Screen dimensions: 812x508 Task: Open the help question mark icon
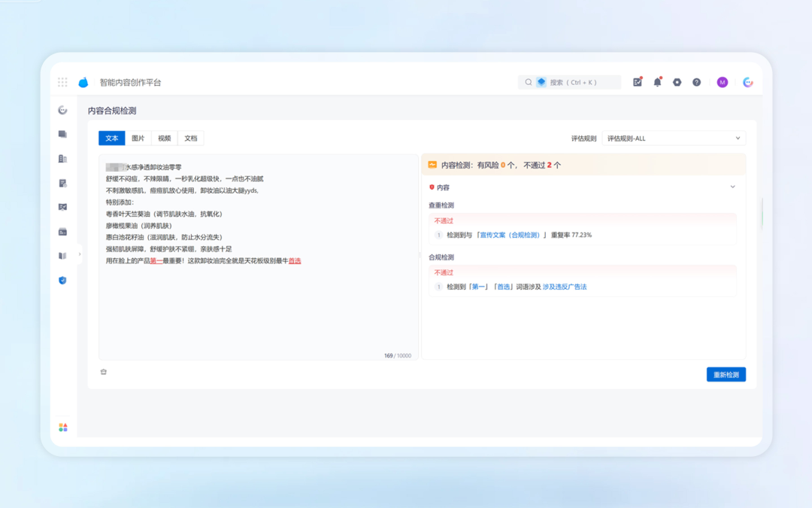[696, 82]
